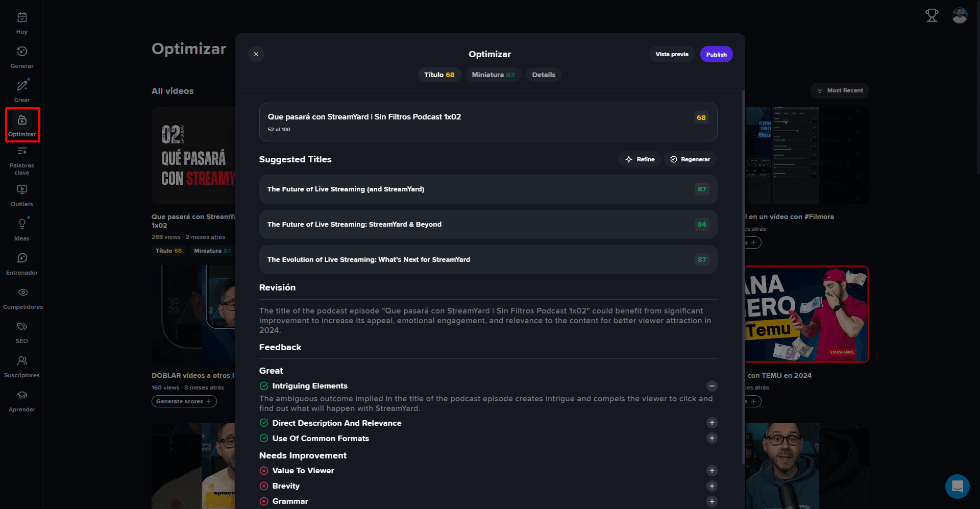
Task: Edit the current video title field
Action: pos(488,122)
